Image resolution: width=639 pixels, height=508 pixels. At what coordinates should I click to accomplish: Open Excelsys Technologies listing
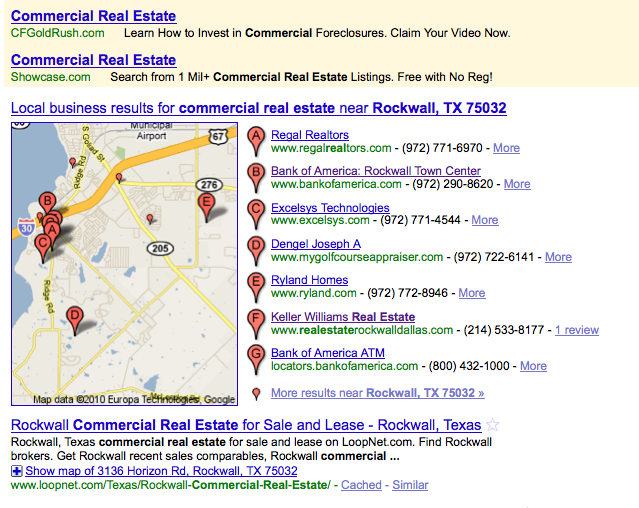pyautogui.click(x=330, y=208)
